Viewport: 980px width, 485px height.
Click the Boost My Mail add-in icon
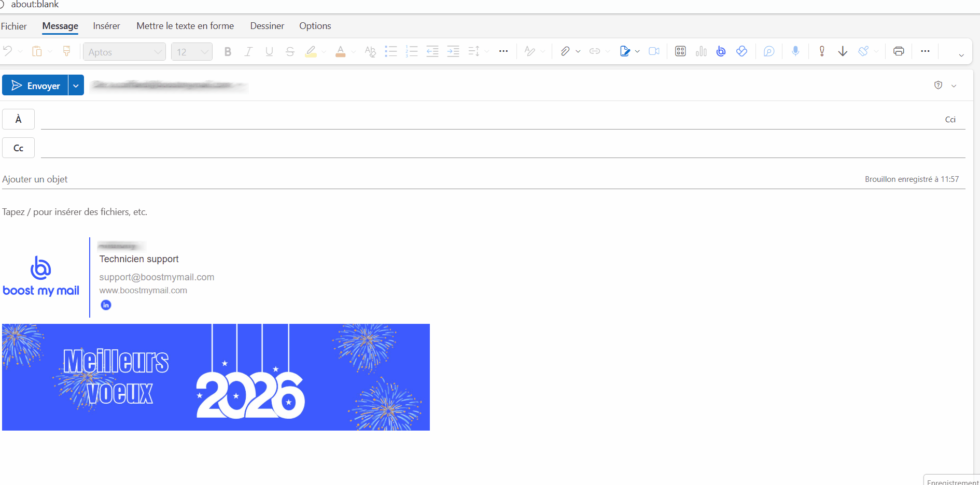pos(721,51)
